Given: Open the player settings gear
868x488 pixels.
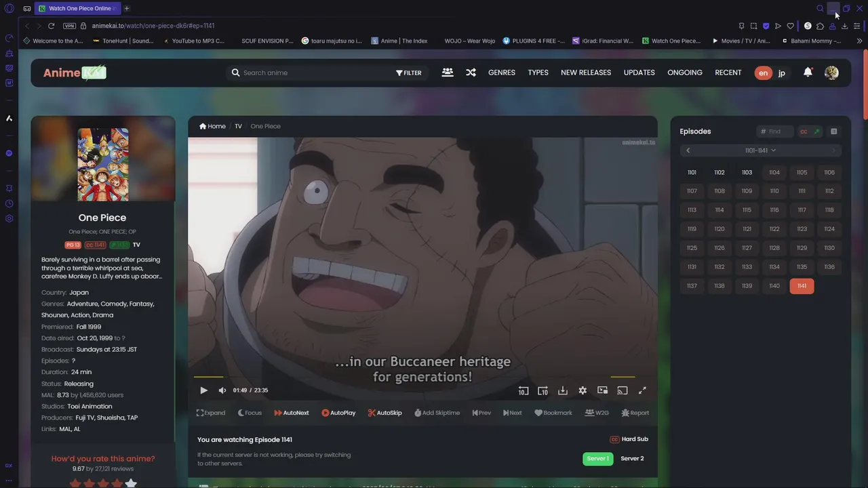Looking at the screenshot, I should point(583,390).
